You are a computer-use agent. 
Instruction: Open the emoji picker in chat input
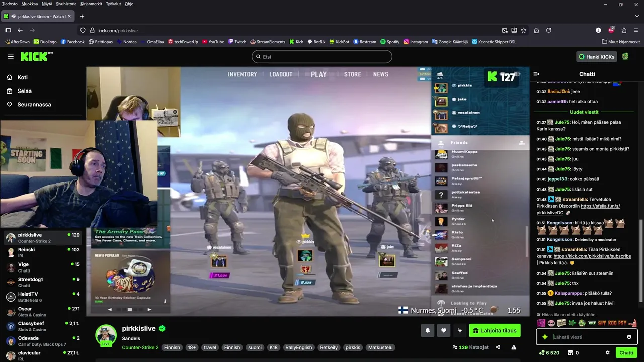(629, 337)
